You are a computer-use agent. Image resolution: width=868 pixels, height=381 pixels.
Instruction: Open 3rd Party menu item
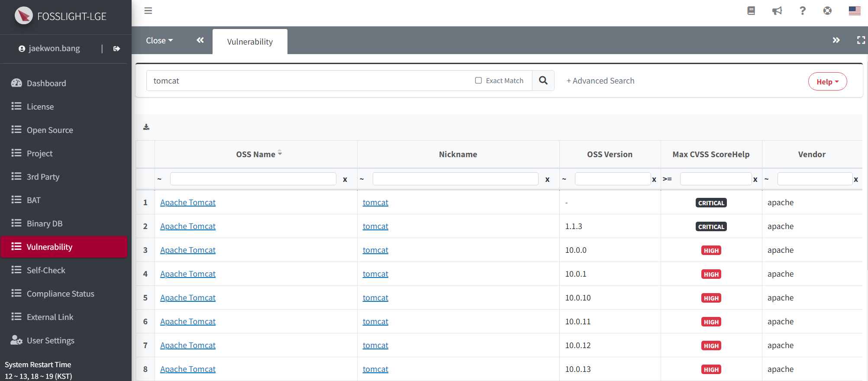click(x=64, y=177)
